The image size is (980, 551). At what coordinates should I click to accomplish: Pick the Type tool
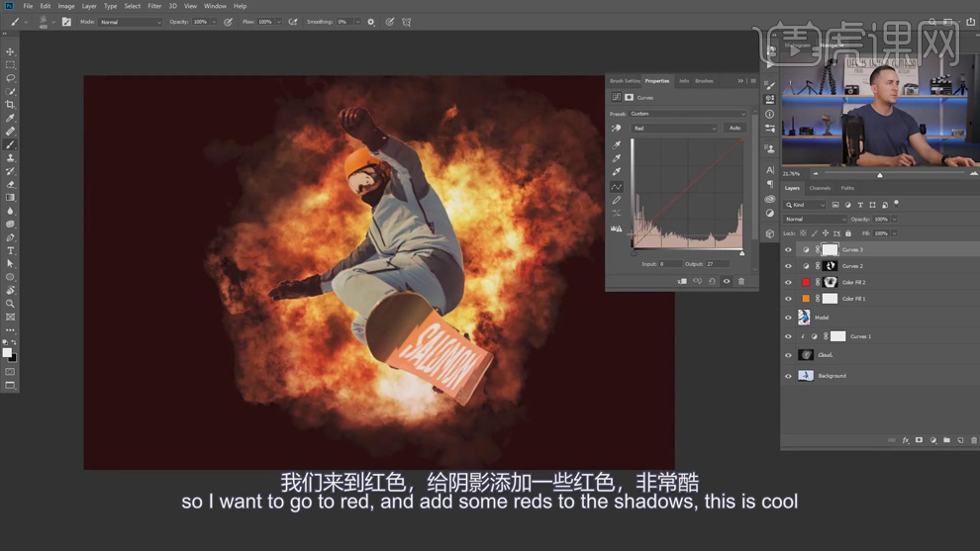pos(11,251)
